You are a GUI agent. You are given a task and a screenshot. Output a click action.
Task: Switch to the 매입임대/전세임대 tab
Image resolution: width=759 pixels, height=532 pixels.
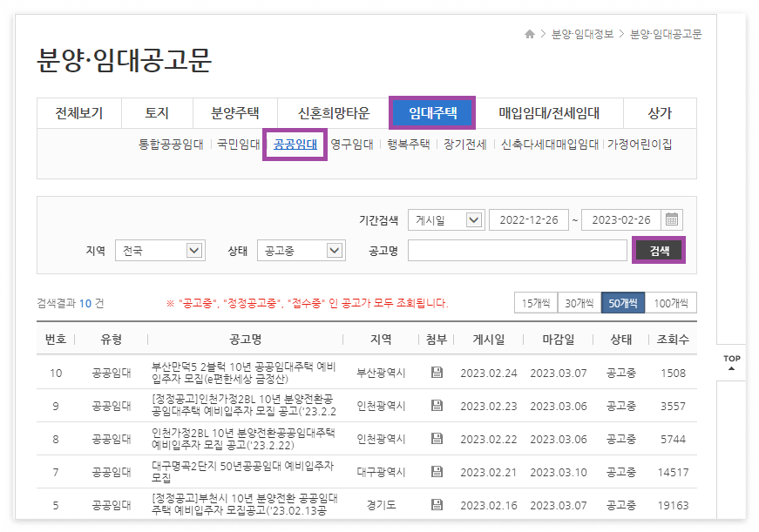[x=549, y=113]
